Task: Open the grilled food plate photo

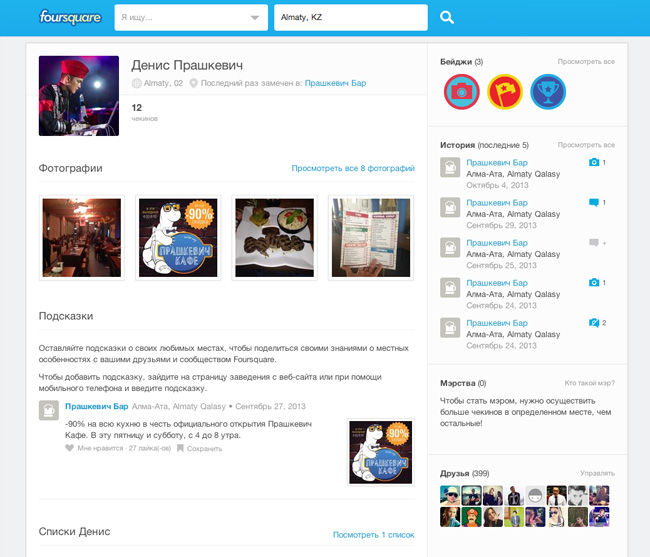Action: click(x=274, y=238)
